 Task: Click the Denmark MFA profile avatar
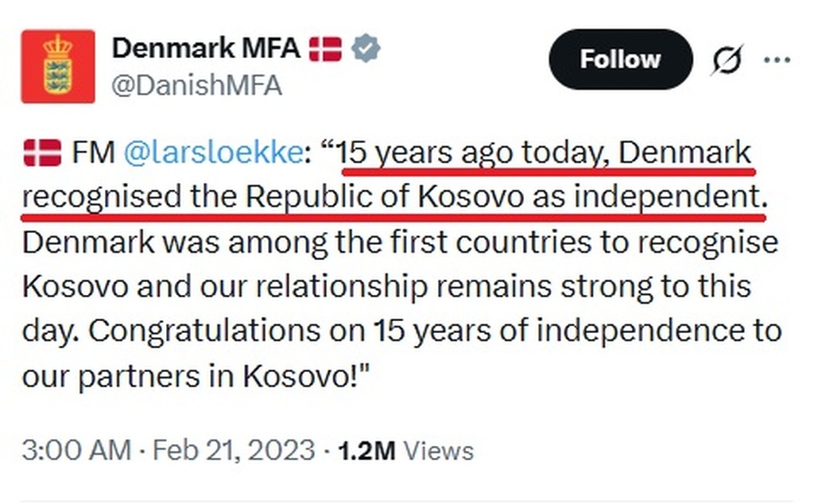point(58,67)
